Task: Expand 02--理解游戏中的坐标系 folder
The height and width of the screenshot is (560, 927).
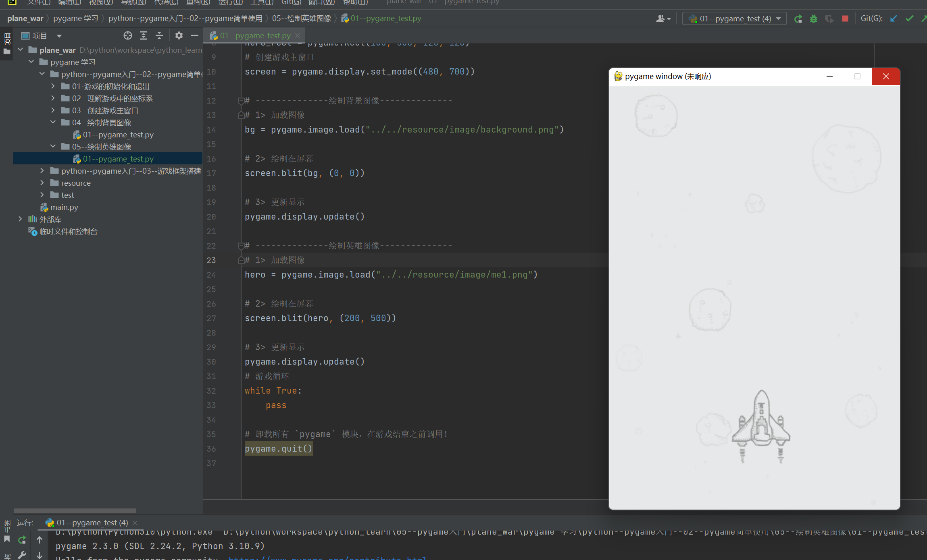Action: (53, 98)
